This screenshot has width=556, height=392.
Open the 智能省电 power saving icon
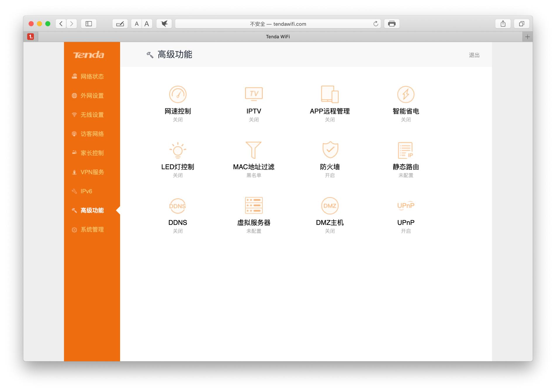pyautogui.click(x=406, y=94)
